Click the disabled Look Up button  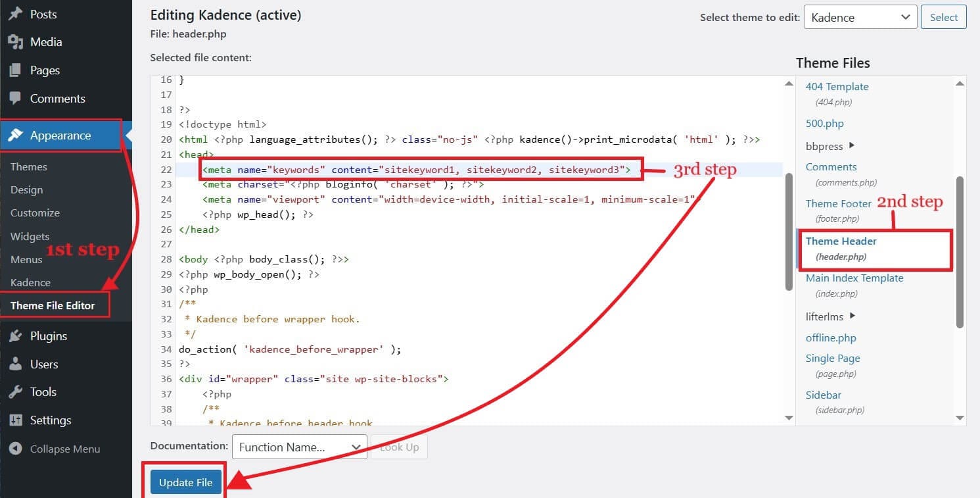click(x=399, y=447)
